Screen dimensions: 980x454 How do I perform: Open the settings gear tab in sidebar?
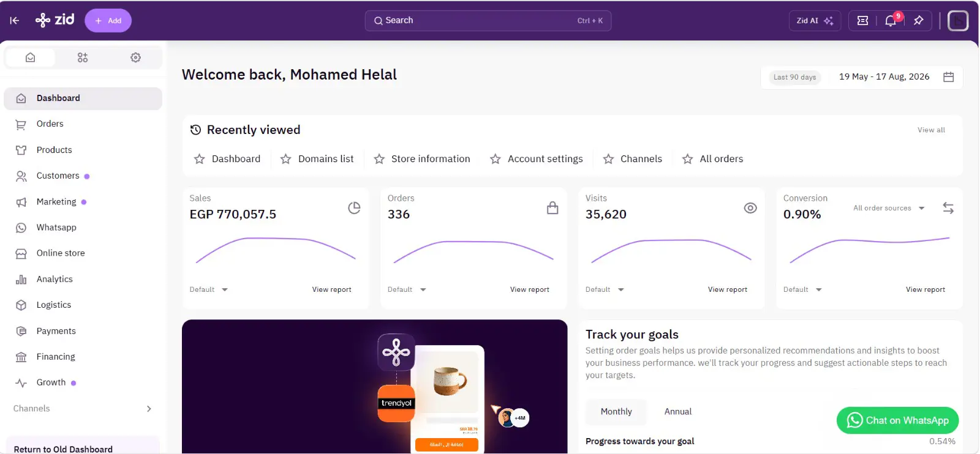coord(135,58)
